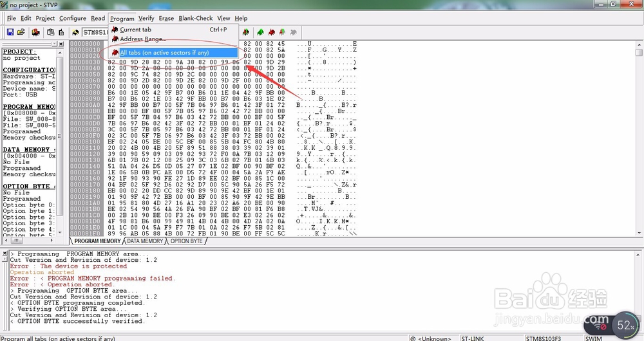Click address row 000081B0
The image size is (644, 341).
tap(85, 209)
